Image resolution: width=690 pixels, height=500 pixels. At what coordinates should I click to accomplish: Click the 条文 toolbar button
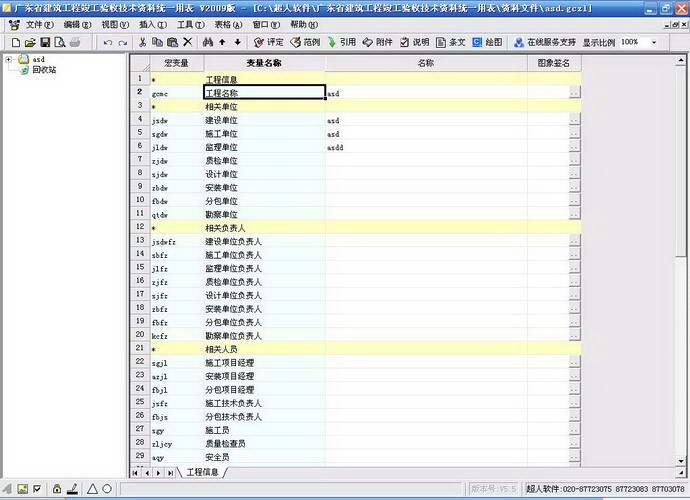(451, 42)
